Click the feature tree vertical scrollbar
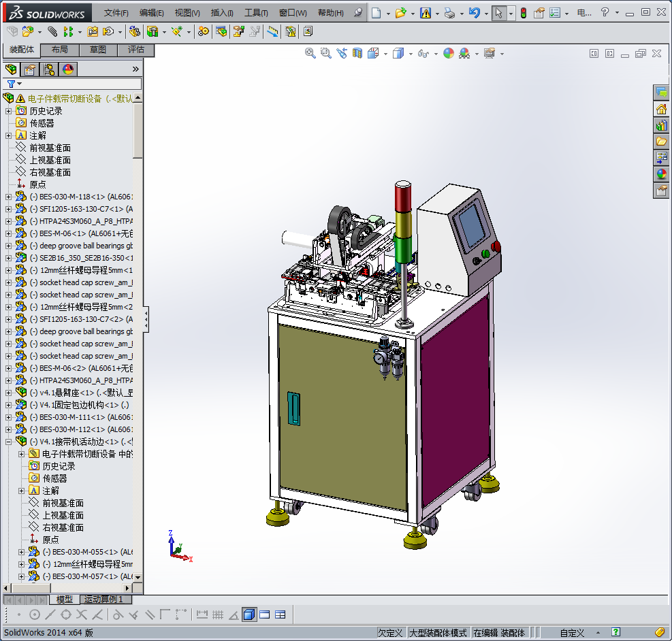 pyautogui.click(x=138, y=130)
